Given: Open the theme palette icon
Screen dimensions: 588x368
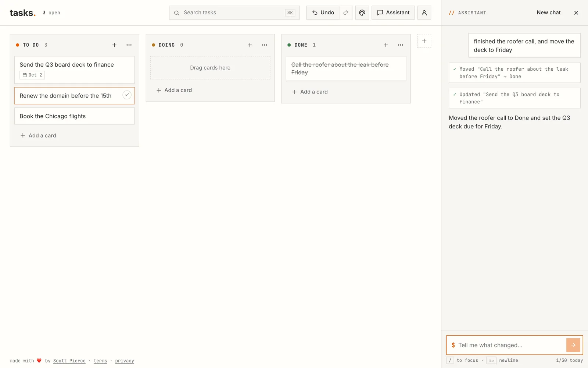Looking at the screenshot, I should click(362, 13).
